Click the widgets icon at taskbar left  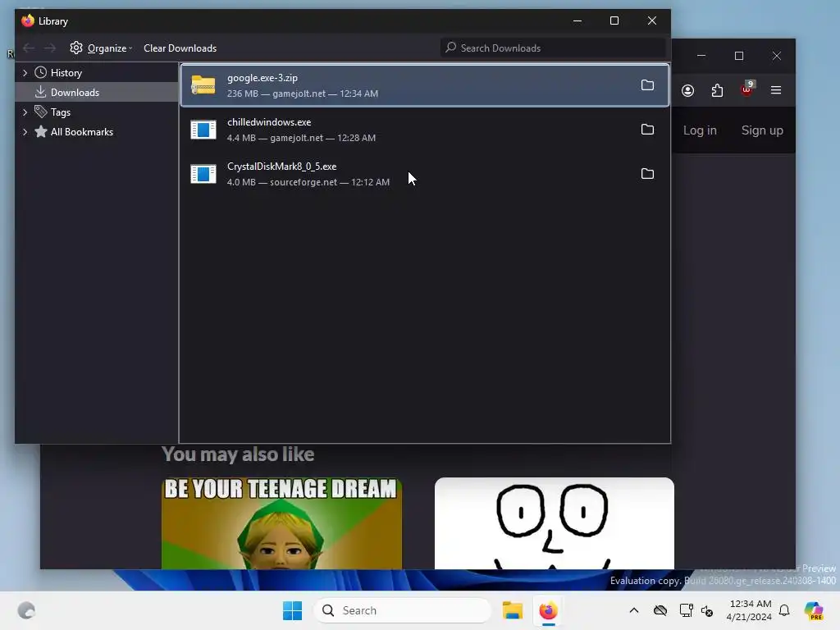(x=26, y=610)
